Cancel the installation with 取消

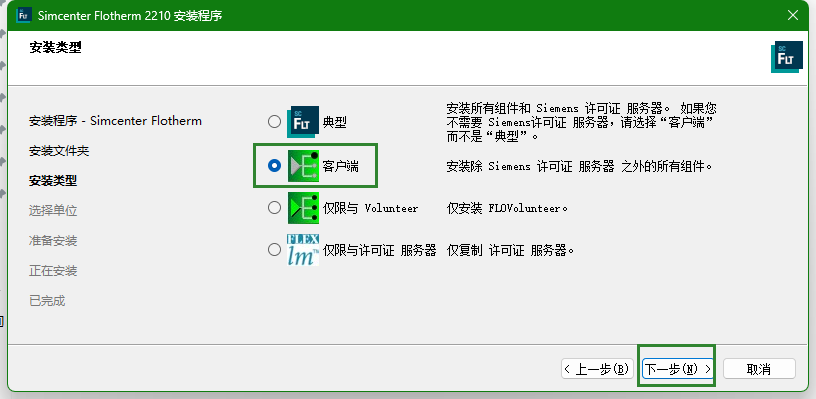(759, 369)
